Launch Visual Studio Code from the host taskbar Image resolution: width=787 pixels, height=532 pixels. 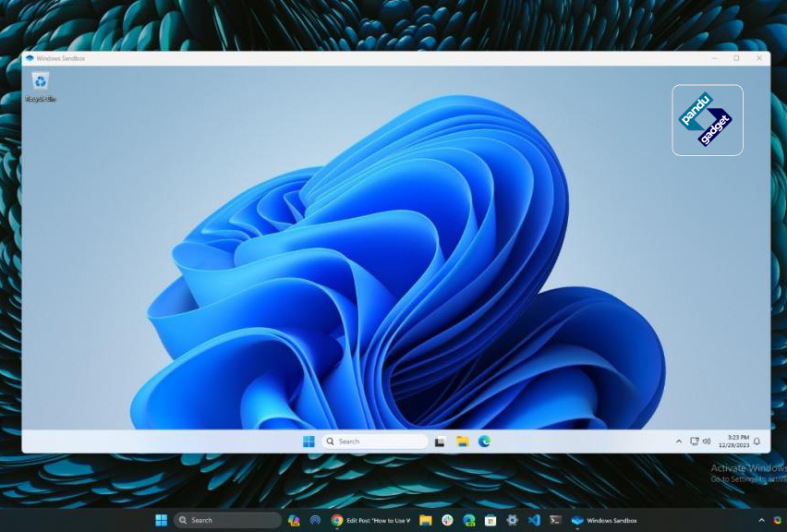point(534,521)
